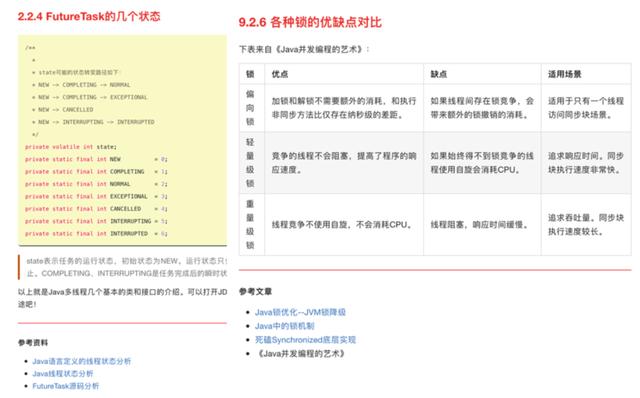
Task: Click the paragraph 以上就是Java多线程几个基本的类和接口的介绍
Action: (122, 298)
